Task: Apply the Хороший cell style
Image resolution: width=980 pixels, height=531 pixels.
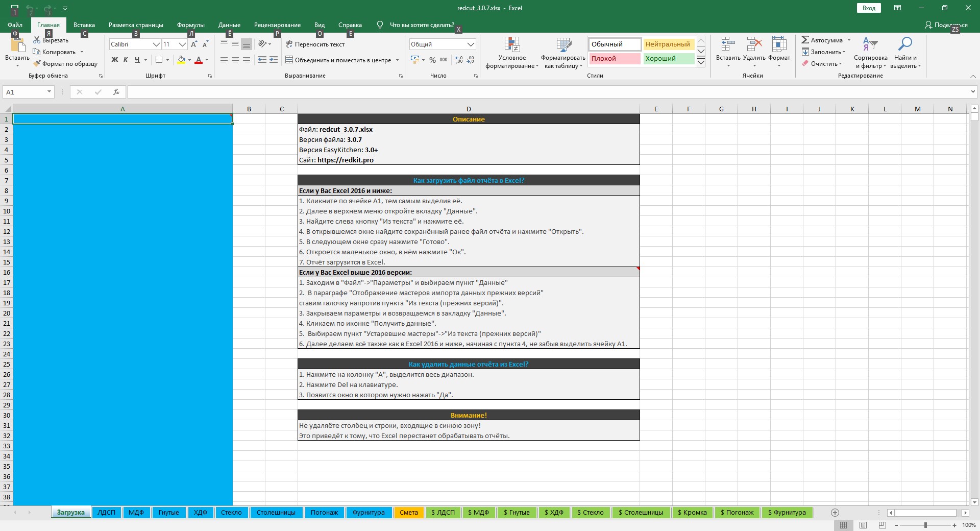Action: click(668, 59)
